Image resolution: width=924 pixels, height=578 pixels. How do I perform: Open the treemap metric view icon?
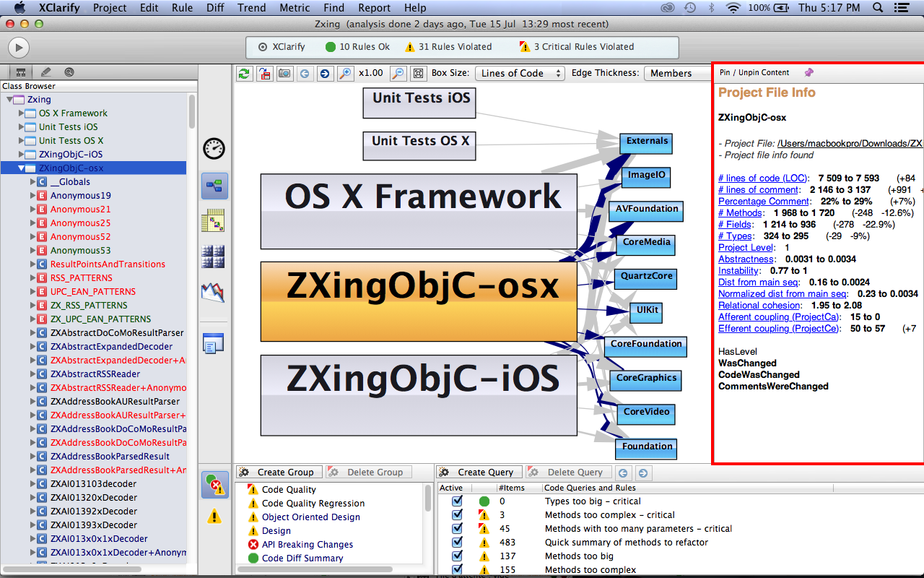point(214,256)
